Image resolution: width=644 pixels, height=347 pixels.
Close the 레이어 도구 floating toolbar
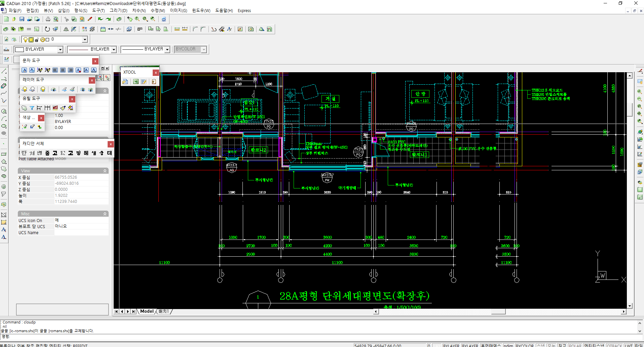coord(91,80)
